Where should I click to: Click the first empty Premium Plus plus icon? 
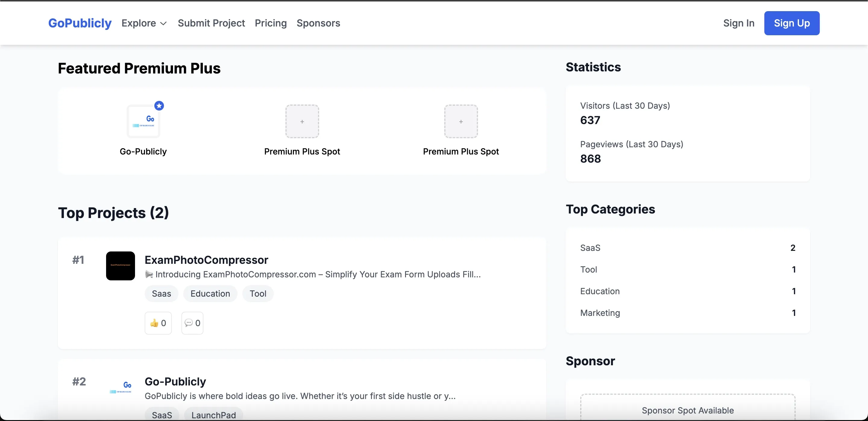coord(302,121)
